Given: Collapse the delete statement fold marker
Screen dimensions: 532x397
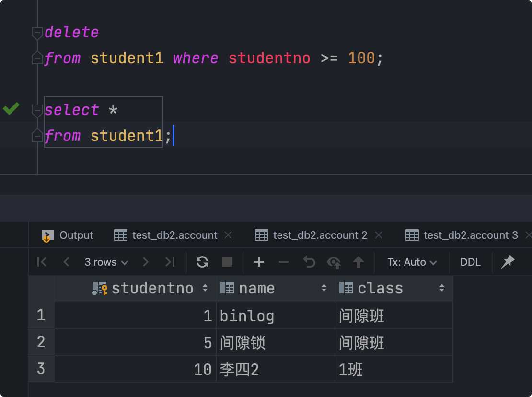Looking at the screenshot, I should (37, 33).
